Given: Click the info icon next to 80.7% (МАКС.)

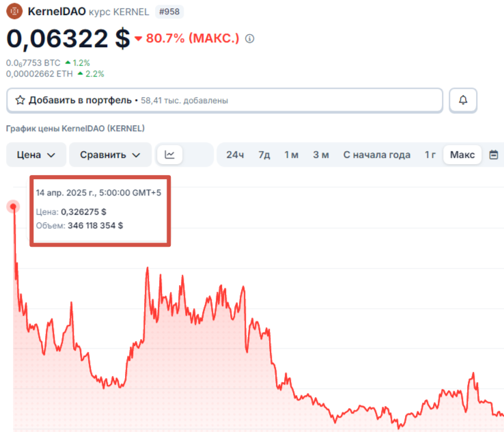Looking at the screenshot, I should point(250,38).
